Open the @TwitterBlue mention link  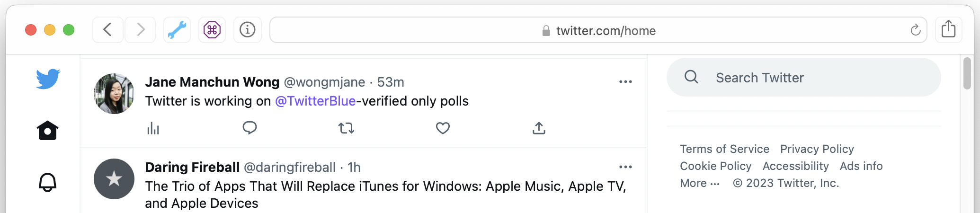coord(315,101)
